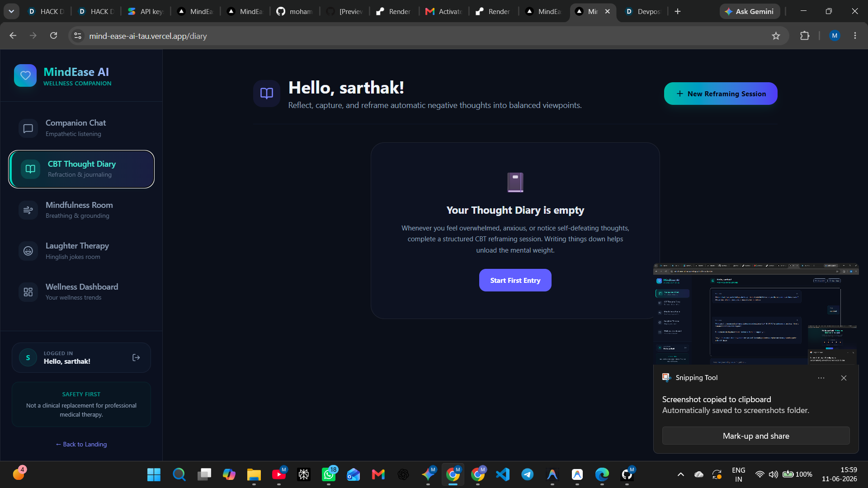Open the Mindfulness Room section
868x488 pixels.
pos(81,210)
